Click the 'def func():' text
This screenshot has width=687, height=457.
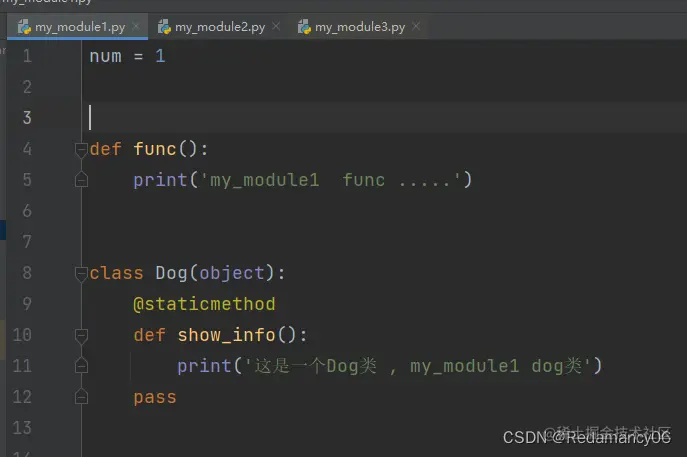[149, 149]
